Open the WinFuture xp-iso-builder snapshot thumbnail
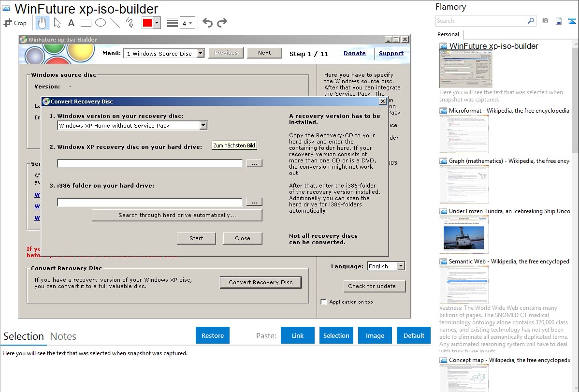Viewport: 579px width, 392px height. point(465,70)
